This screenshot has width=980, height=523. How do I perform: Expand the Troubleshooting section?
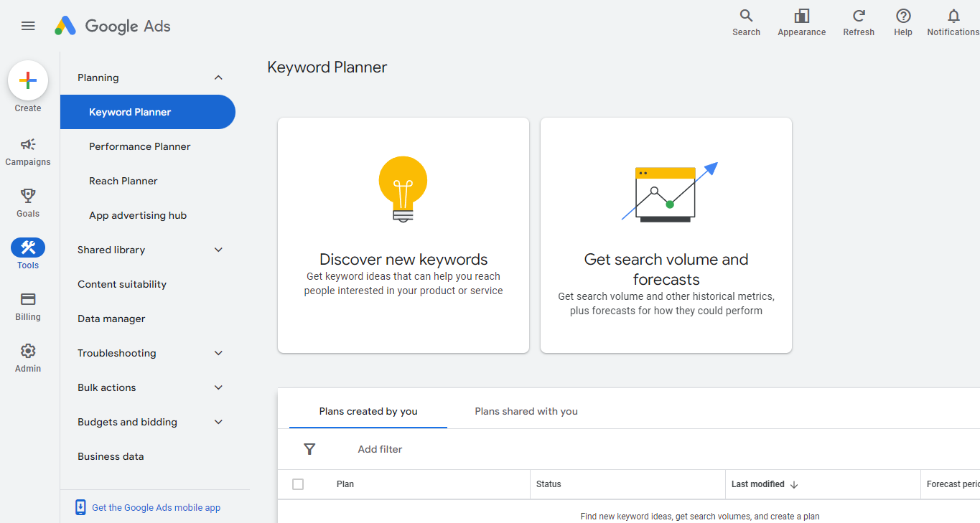(219, 353)
